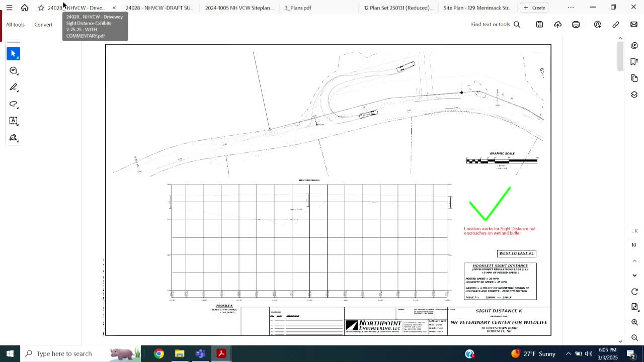Click the help icon in the taskbar
The width and height of the screenshot is (644, 362).
(469, 353)
